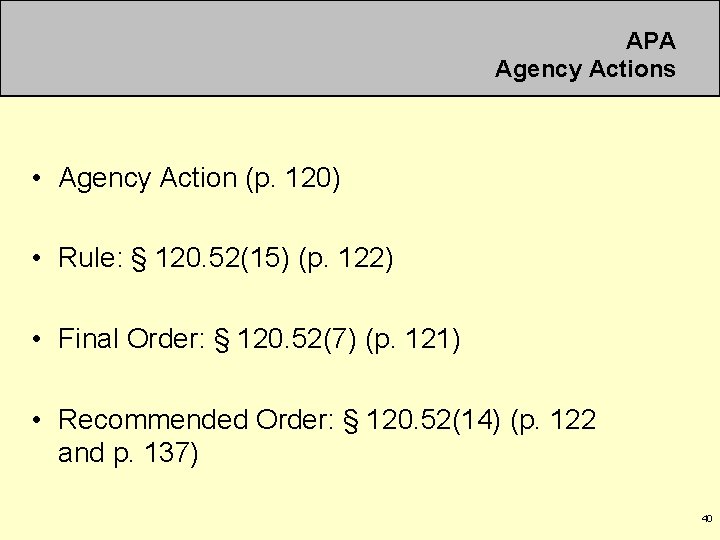The width and height of the screenshot is (720, 540).
Task: Select the 'Agency Actions' heading line
Action: click(x=585, y=70)
